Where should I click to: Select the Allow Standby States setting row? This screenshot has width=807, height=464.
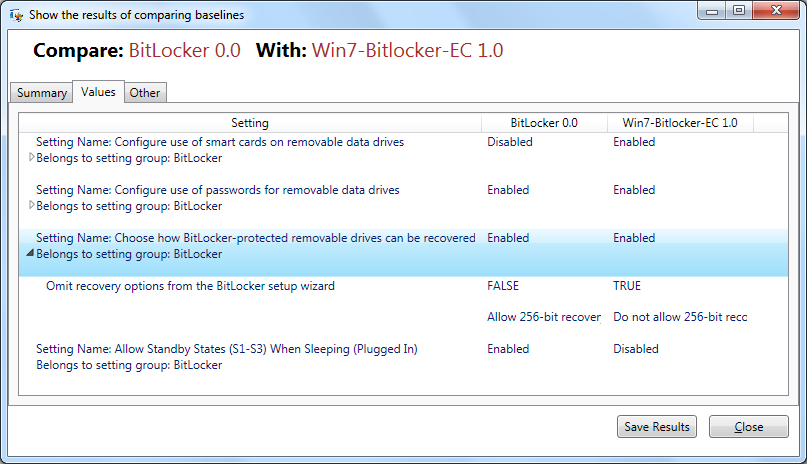[227, 349]
